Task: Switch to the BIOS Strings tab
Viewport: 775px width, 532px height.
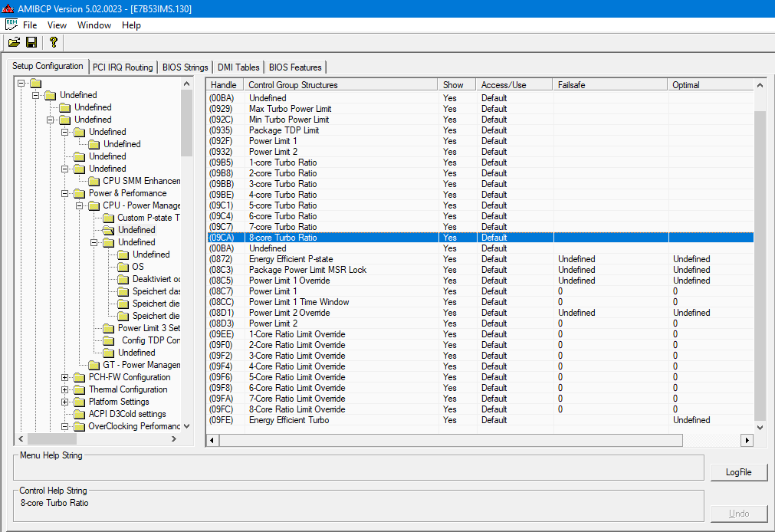Action: tap(185, 67)
